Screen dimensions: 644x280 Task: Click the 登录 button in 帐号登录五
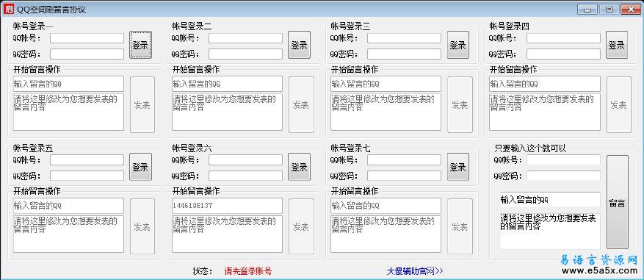pyautogui.click(x=140, y=167)
